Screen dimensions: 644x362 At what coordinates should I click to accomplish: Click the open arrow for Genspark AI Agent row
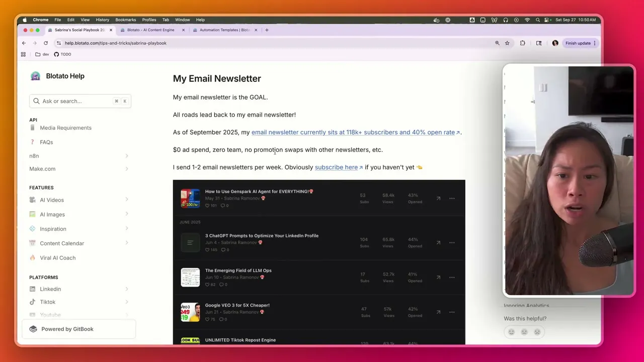(x=438, y=199)
